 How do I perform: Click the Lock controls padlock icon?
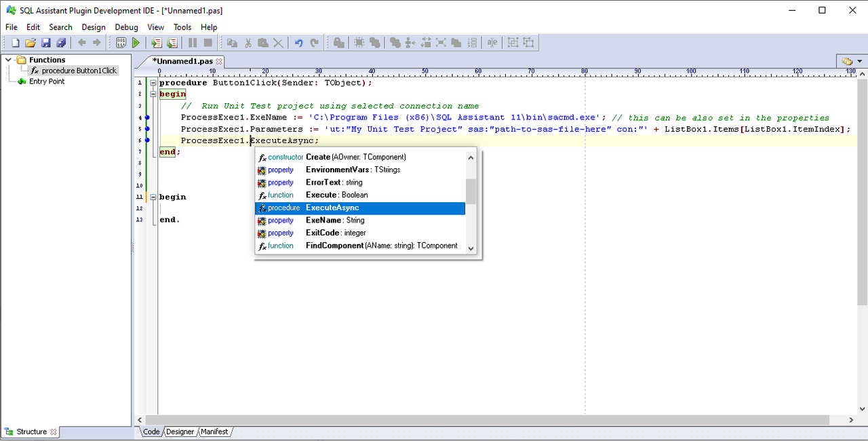tap(338, 43)
